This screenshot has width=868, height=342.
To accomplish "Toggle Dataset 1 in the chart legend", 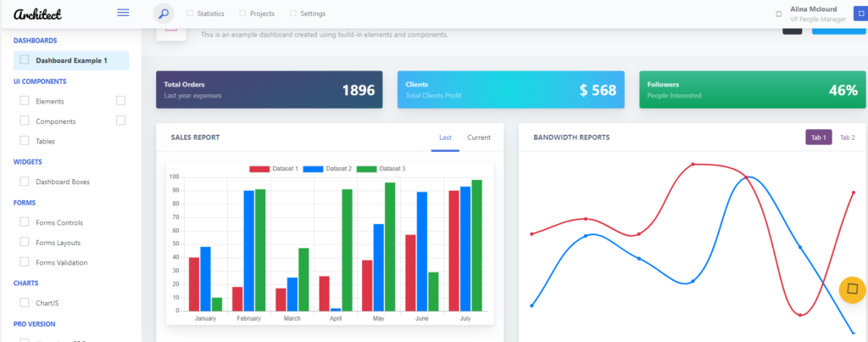I will [x=273, y=169].
